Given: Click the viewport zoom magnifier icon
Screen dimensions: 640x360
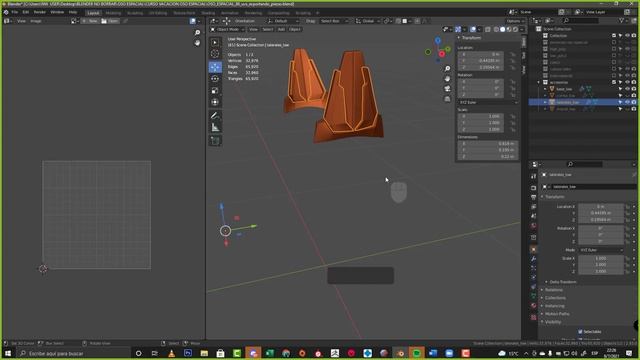Looking at the screenshot, I should (x=447, y=69).
